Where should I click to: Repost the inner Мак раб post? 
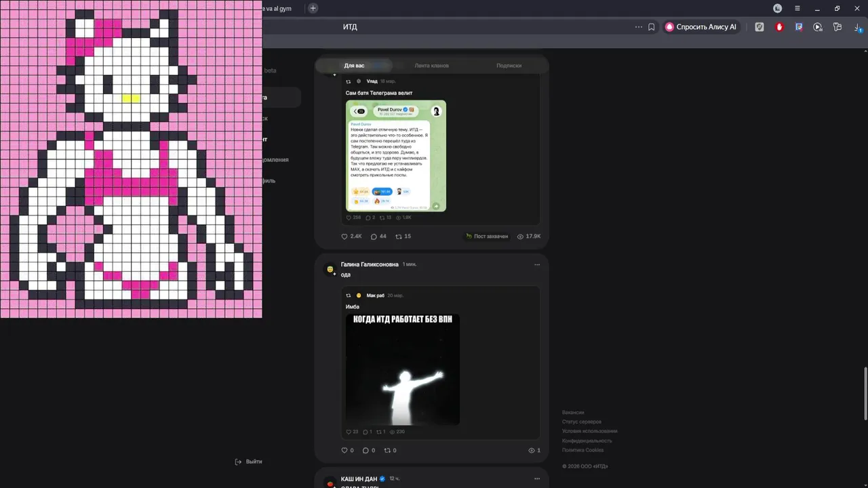click(x=380, y=432)
